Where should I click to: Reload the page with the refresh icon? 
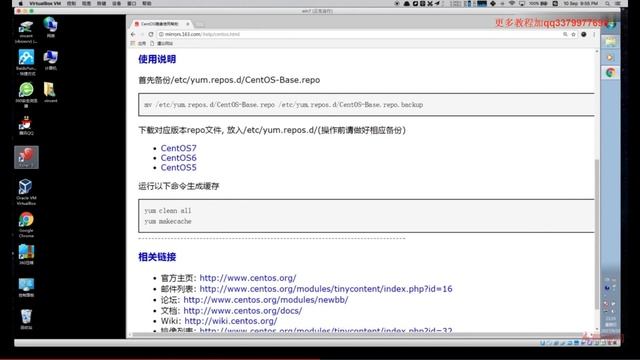click(x=151, y=34)
